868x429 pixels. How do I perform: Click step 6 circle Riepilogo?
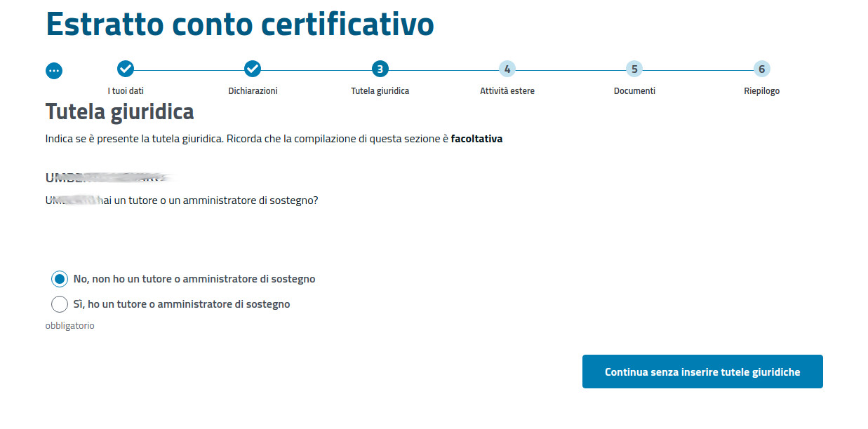pyautogui.click(x=761, y=69)
